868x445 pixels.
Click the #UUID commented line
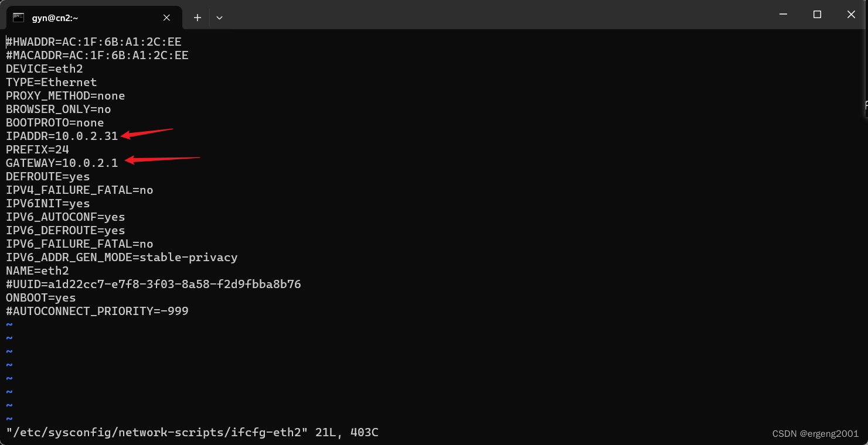coord(154,284)
